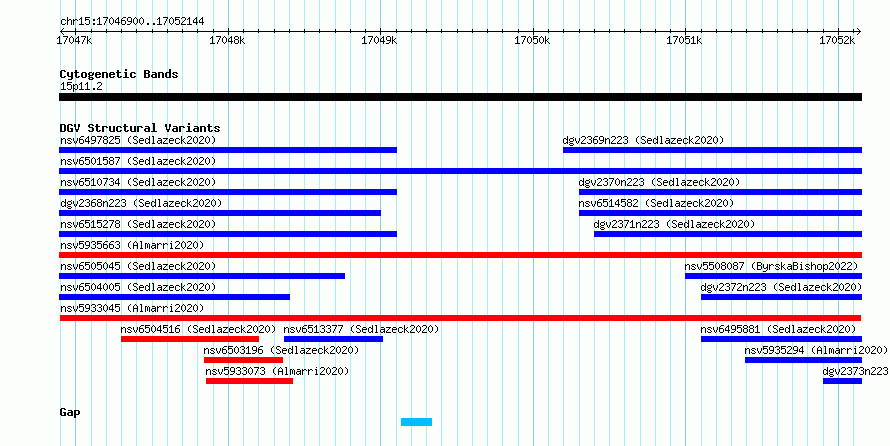Image resolution: width=890 pixels, height=446 pixels.
Task: Click the nsv6515278 (Sedlazeck2020) label
Action: tap(138, 224)
